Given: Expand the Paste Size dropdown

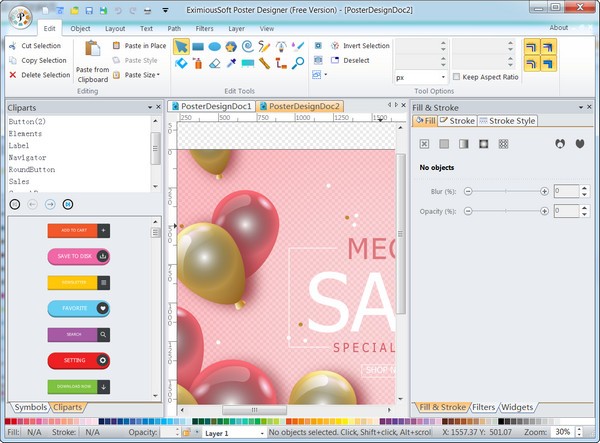Looking at the screenshot, I should coord(141,74).
